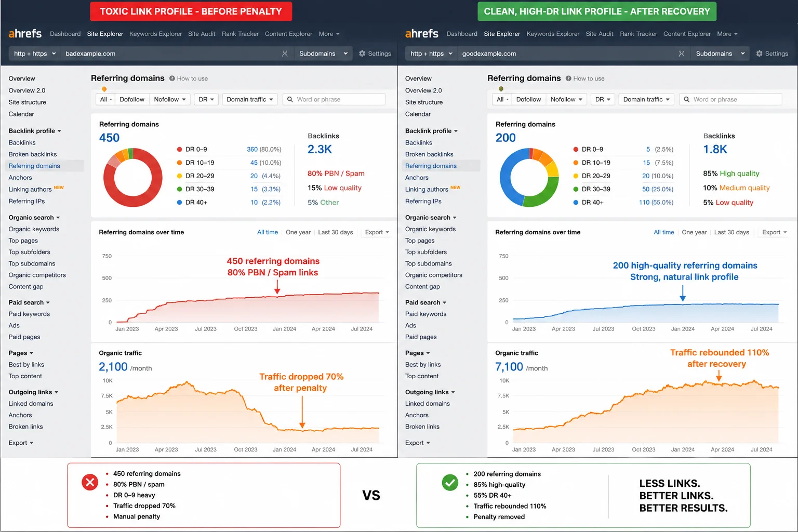Click the blue donut chart for goodexample.com
Viewport: 798px width, 532px height.
tap(529, 177)
